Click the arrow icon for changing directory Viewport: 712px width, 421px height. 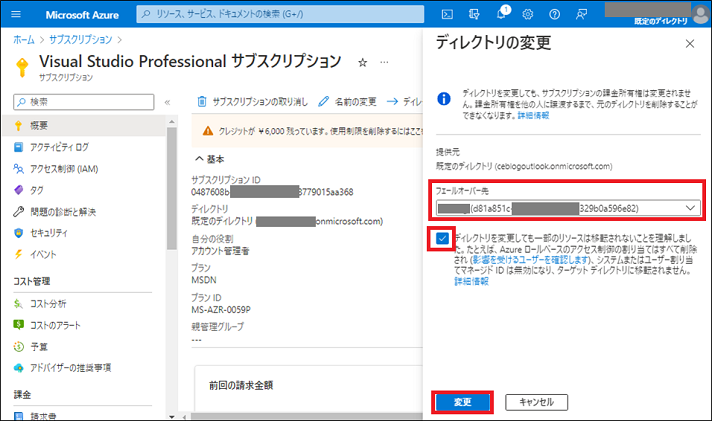click(392, 101)
